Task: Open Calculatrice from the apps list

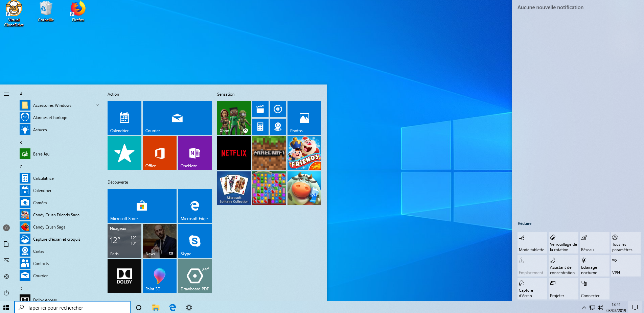Action: [43, 178]
